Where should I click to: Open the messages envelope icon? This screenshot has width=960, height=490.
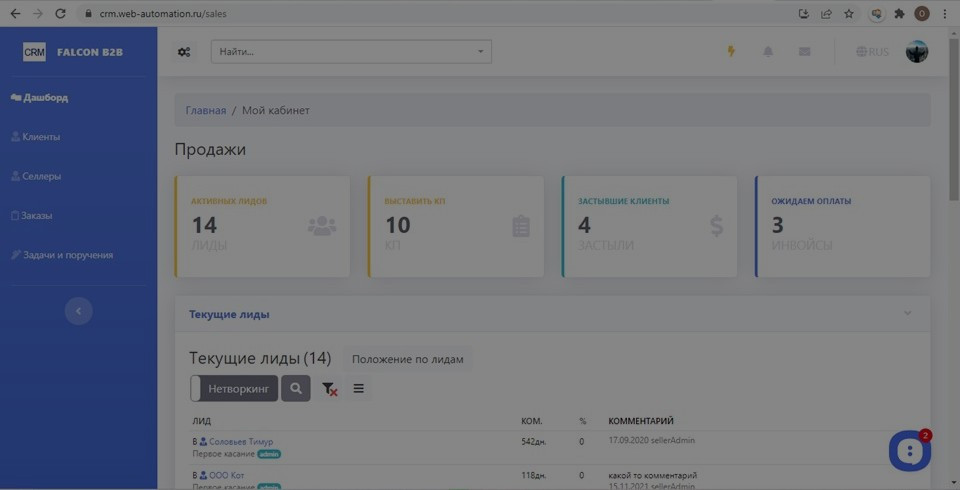coord(805,52)
